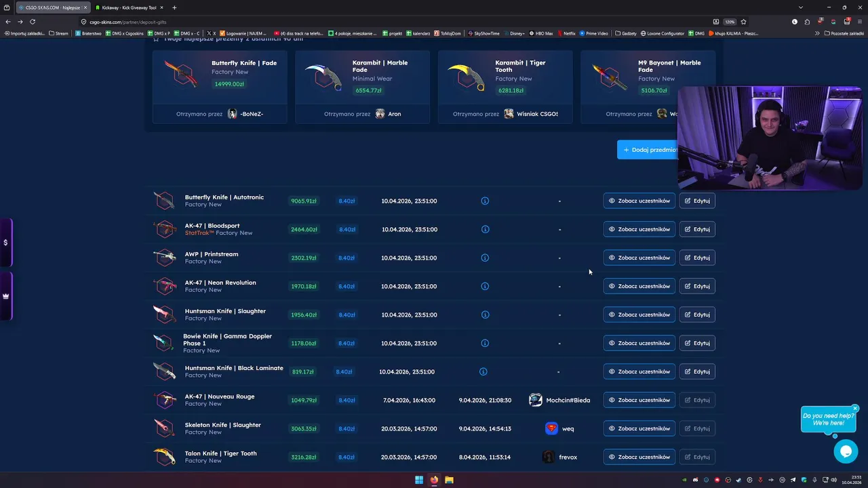This screenshot has height=488, width=868.
Task: Open Windows Start menu
Action: (419, 480)
